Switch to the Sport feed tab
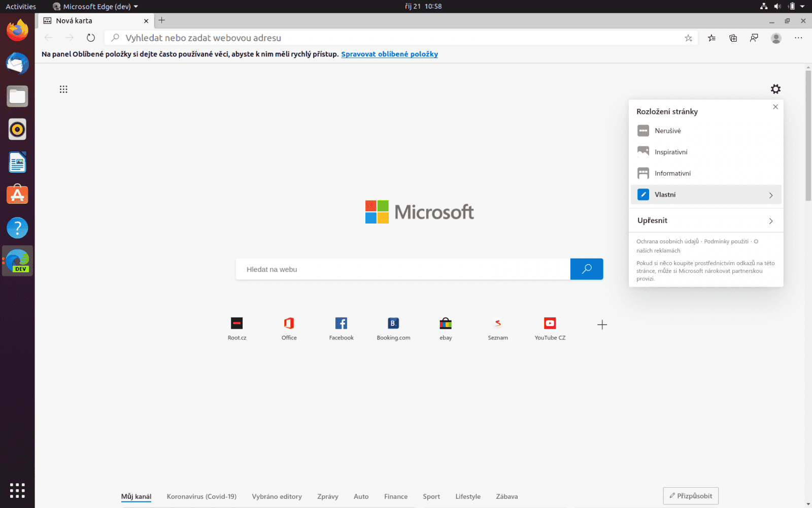 click(x=431, y=496)
